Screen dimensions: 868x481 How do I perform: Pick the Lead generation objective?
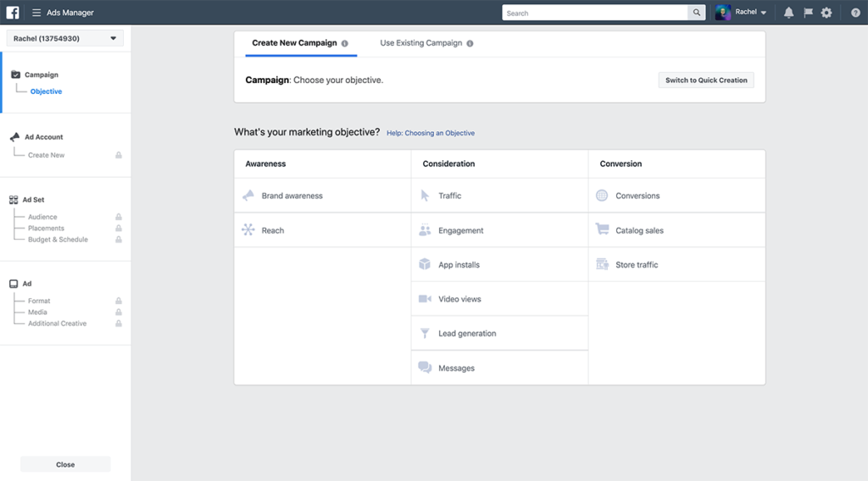click(467, 334)
